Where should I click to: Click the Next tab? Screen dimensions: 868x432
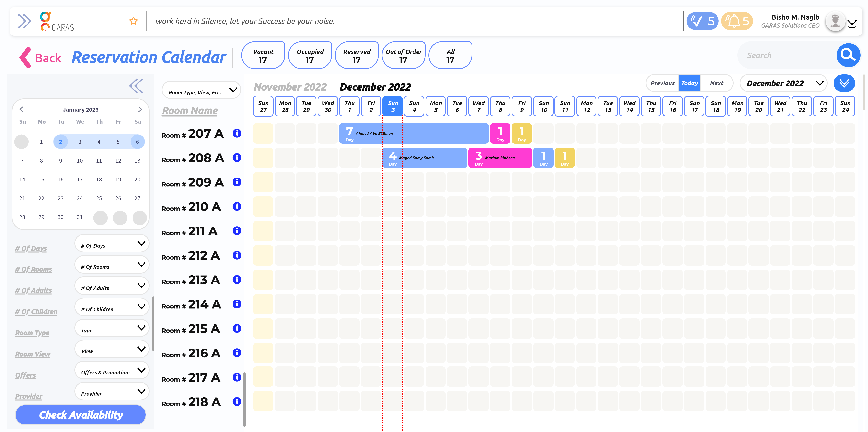tap(716, 83)
